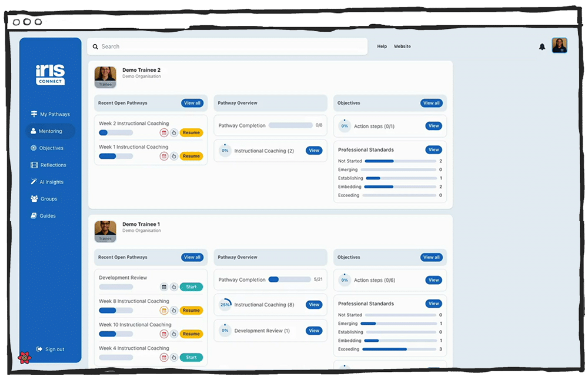Image resolution: width=588 pixels, height=383 pixels.
Task: Click the red flower icon at sidebar bottom
Action: (x=24, y=358)
